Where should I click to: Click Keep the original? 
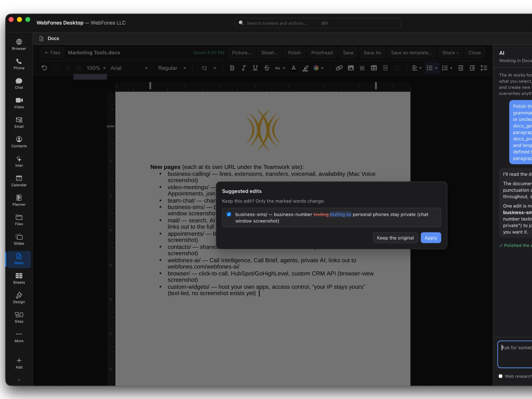tap(395, 238)
